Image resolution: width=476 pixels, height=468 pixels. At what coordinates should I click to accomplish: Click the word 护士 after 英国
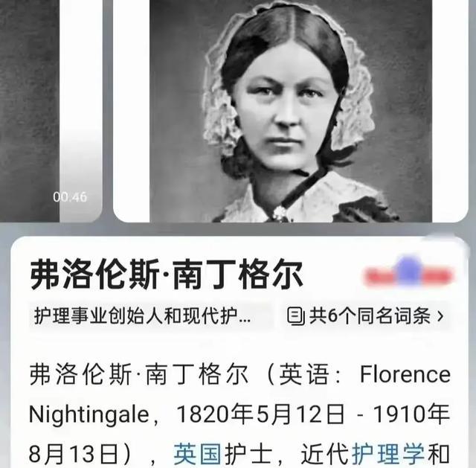248,455
